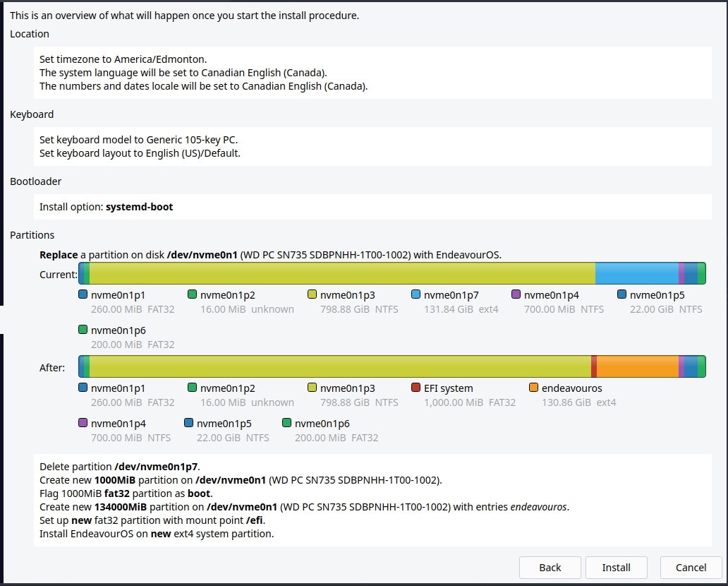Image resolution: width=728 pixels, height=586 pixels.
Task: Select the 'Set timezone to America/Edmonton.' line
Action: click(123, 59)
